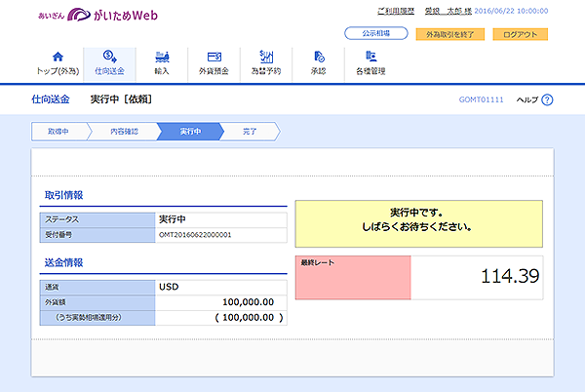Select the 実行中 progress step
The image size is (585, 392).
tap(191, 132)
